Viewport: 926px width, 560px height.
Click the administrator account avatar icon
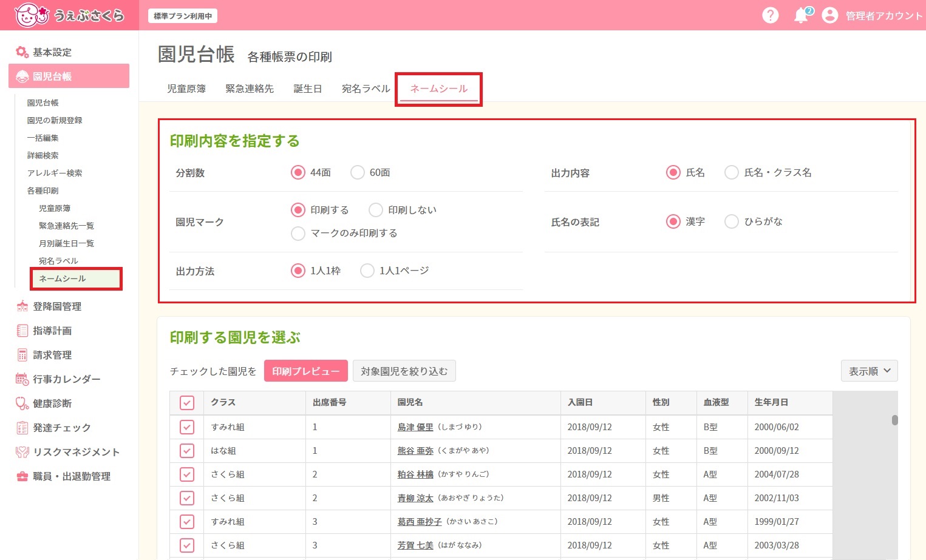pos(829,15)
